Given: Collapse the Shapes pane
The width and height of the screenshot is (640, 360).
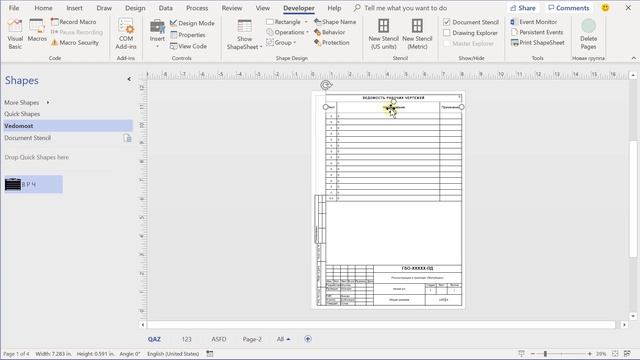Looking at the screenshot, I should coord(129,79).
